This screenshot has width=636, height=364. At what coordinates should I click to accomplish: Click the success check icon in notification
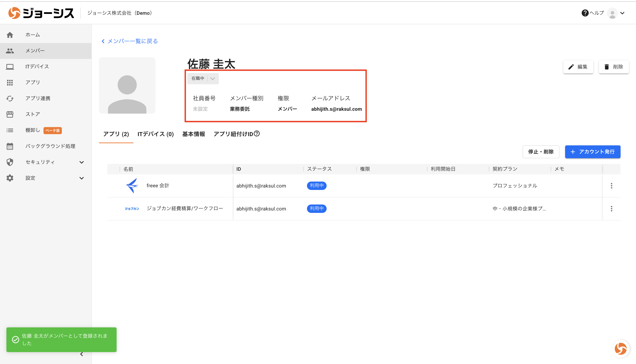[15, 340]
